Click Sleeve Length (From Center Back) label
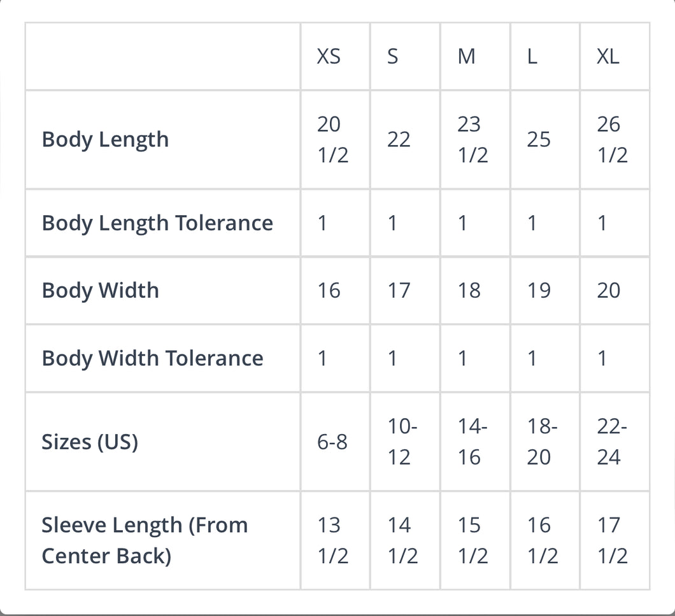 145,540
